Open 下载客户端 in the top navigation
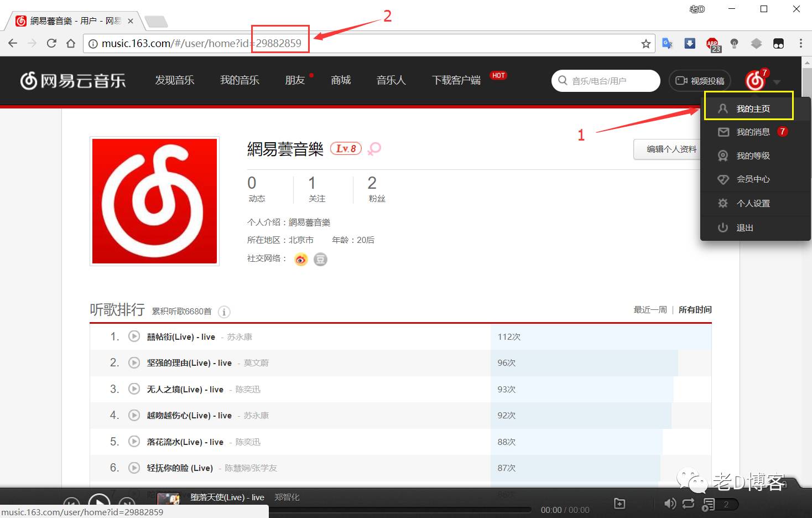Image resolution: width=812 pixels, height=518 pixels. point(456,80)
